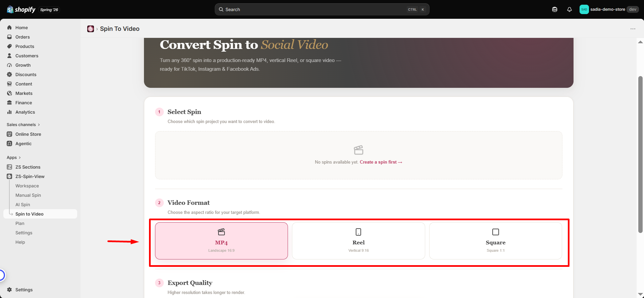Click the Spring '26 badge
Viewport: 644px width, 298px height.
(49, 10)
